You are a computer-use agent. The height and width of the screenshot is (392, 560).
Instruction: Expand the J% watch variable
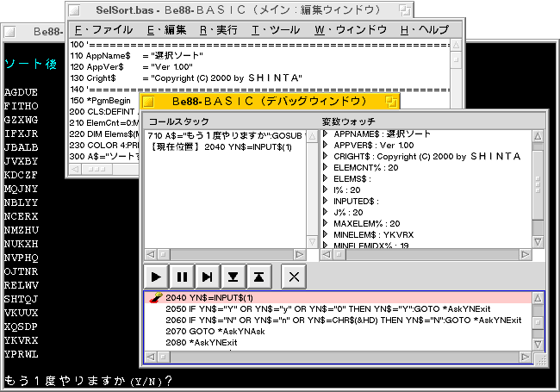coord(325,212)
